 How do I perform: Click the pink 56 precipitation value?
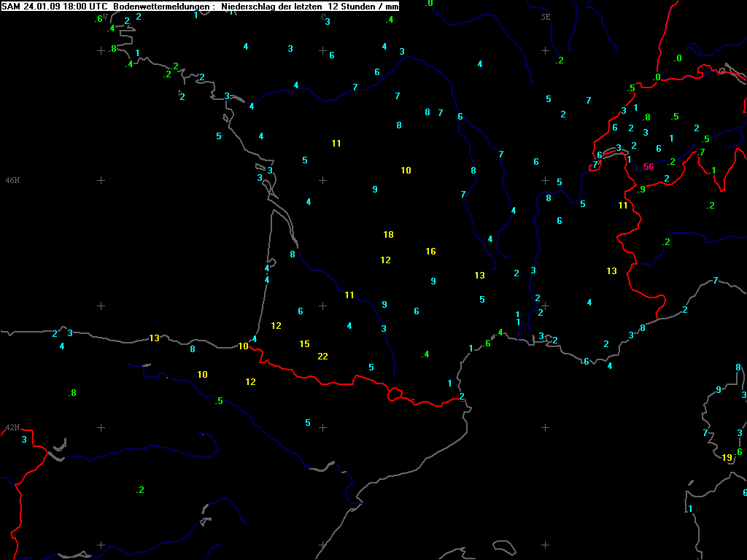tap(649, 166)
